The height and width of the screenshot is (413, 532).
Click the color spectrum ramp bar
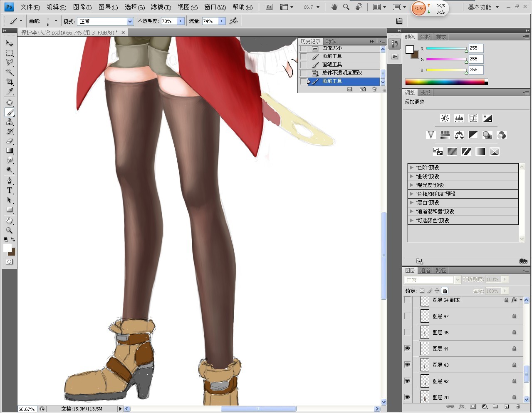(x=446, y=82)
